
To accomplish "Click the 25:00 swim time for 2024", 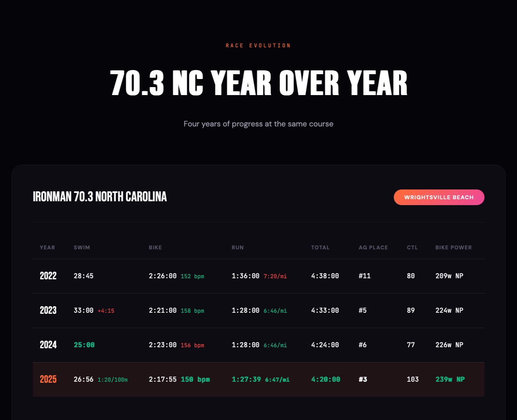I will click(x=84, y=345).
